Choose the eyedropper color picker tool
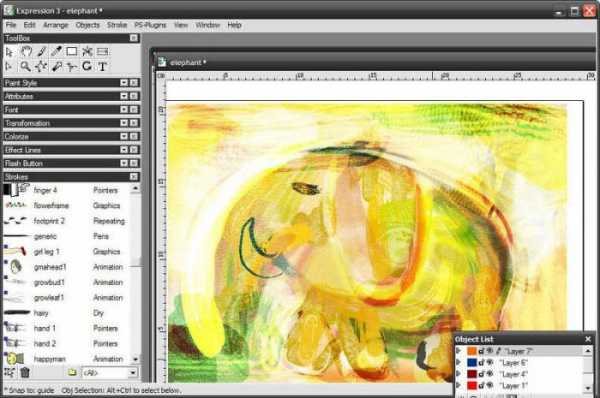The width and height of the screenshot is (600, 398). point(57,51)
